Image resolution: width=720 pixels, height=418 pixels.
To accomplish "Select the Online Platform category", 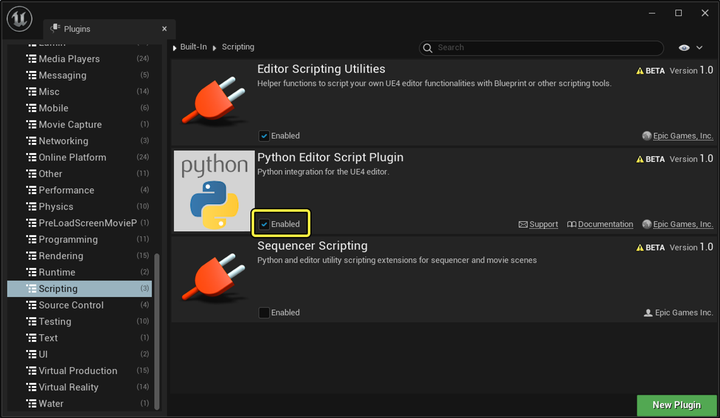I will click(x=79, y=158).
